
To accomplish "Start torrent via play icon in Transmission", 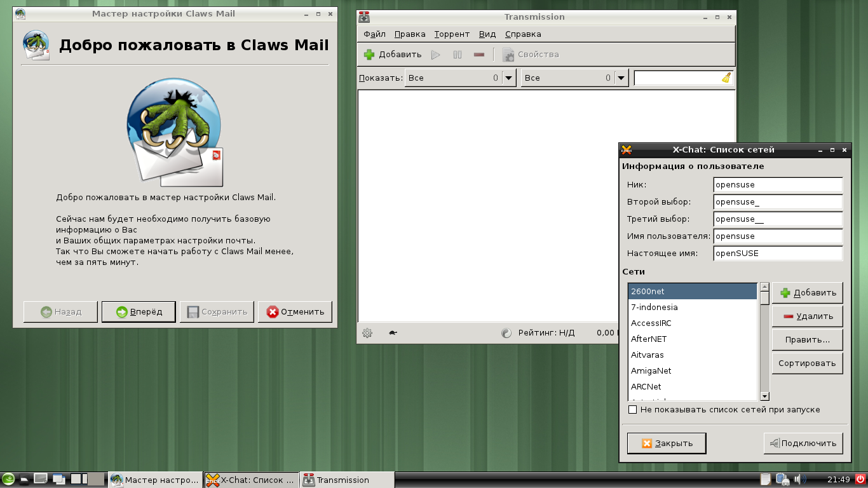I will tap(435, 55).
